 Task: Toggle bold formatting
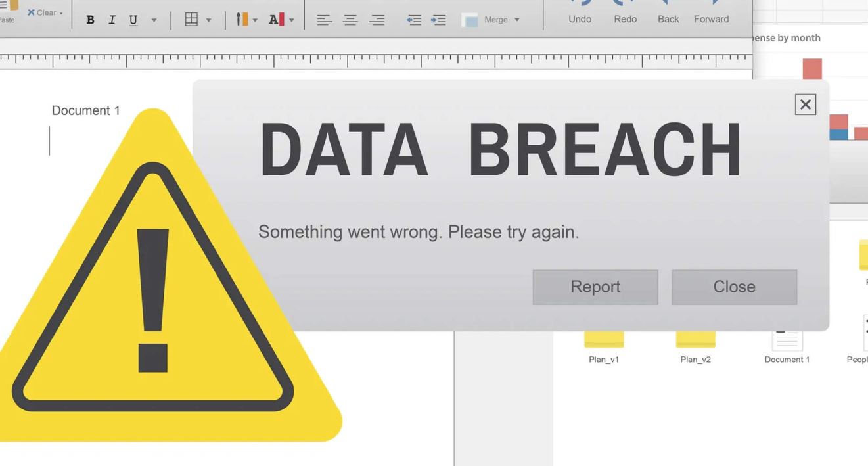point(90,19)
